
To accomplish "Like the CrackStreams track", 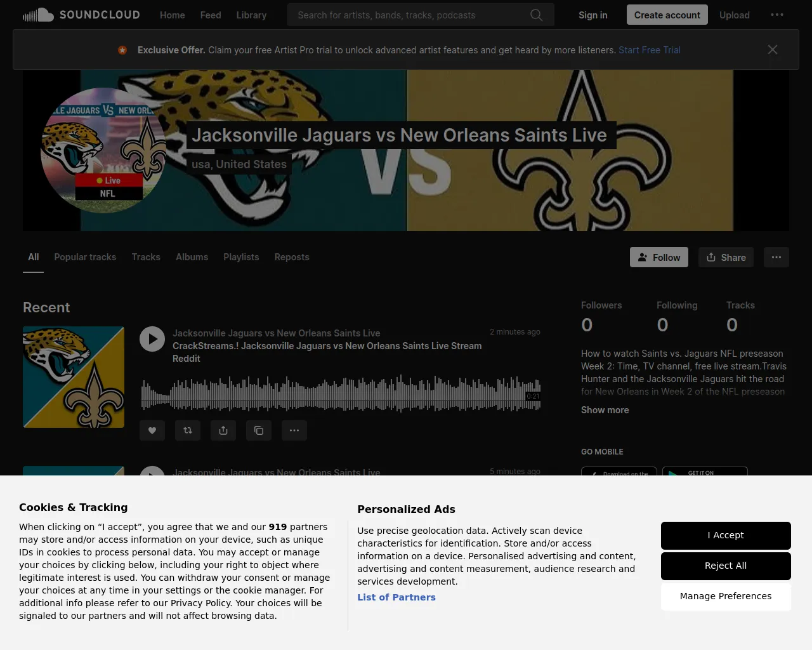I will point(152,430).
